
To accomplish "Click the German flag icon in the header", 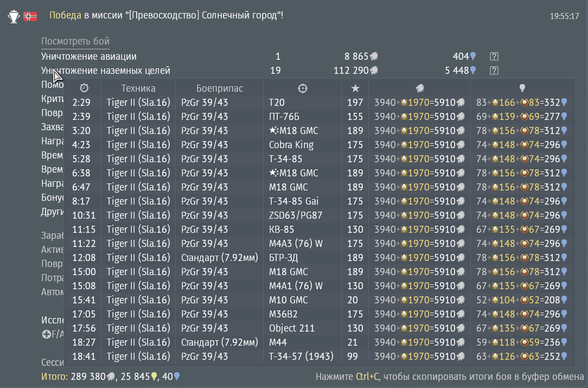I will tap(30, 16).
